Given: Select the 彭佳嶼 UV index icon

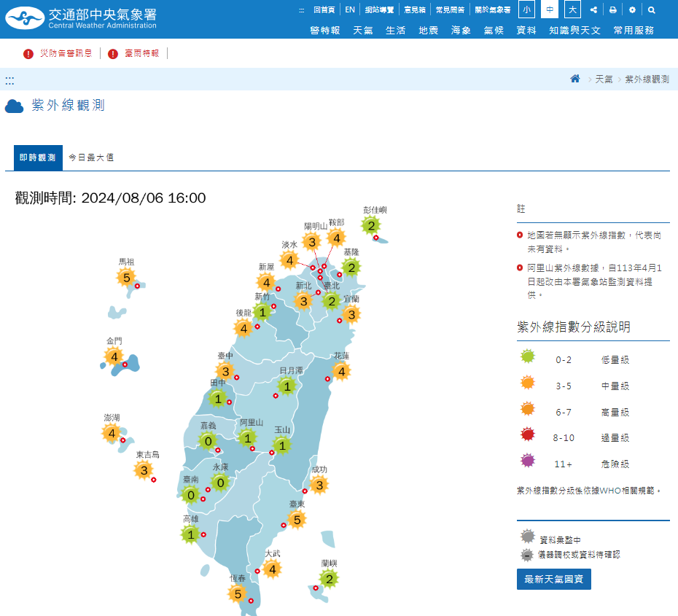Looking at the screenshot, I should (371, 225).
